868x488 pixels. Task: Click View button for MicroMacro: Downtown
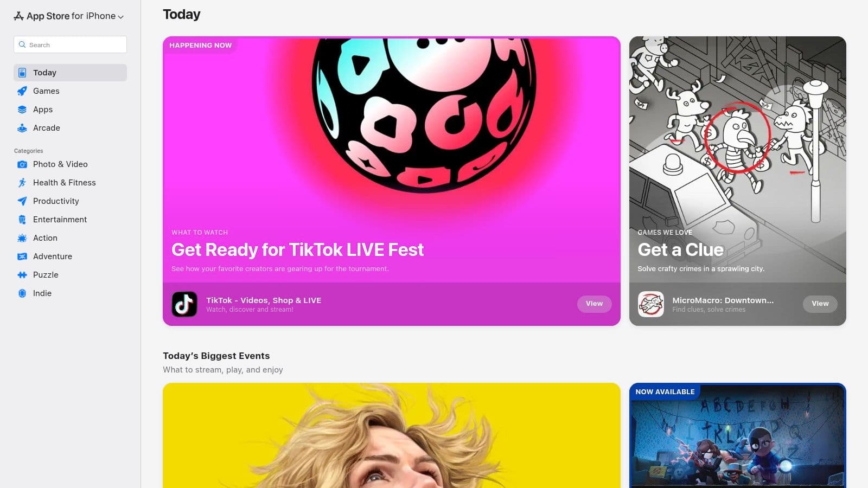pyautogui.click(x=820, y=304)
